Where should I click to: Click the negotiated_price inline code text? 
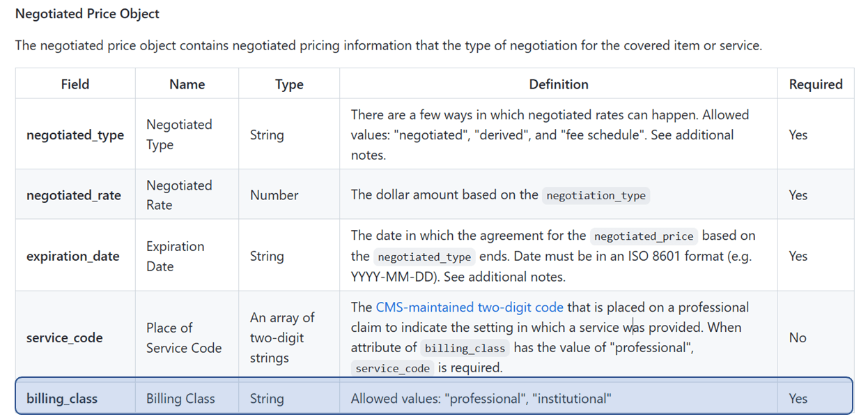[x=643, y=236]
